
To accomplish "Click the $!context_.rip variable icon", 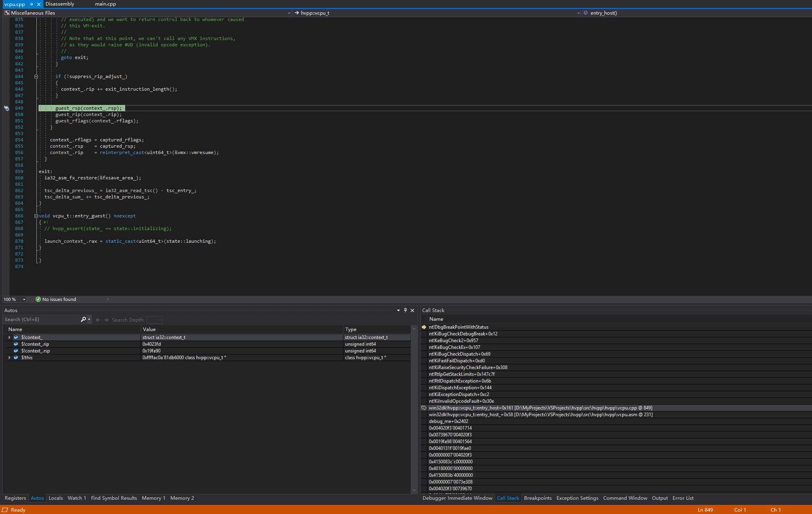I will coord(16,344).
